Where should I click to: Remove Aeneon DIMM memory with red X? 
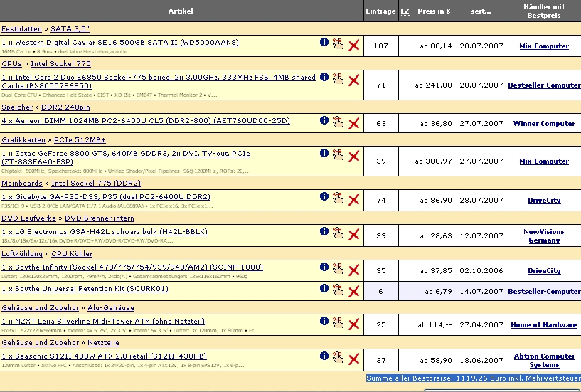coord(354,124)
